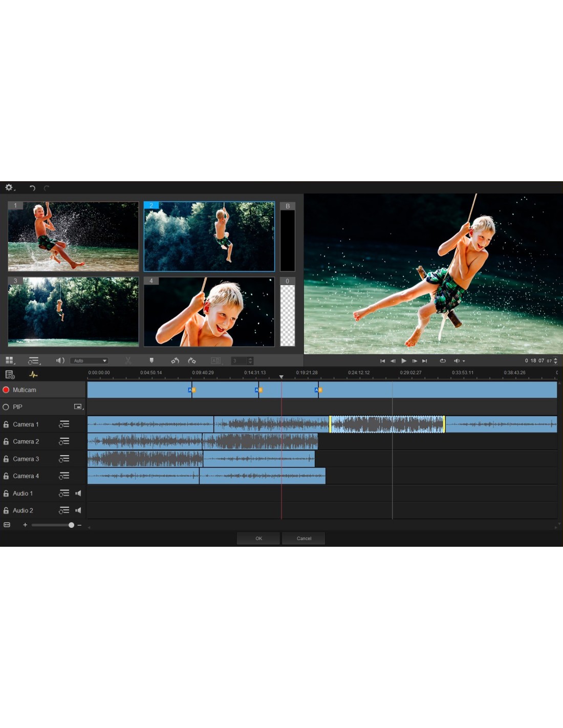Toggle lock on Camera 4 track
Image resolution: width=563 pixels, height=728 pixels.
(6, 476)
